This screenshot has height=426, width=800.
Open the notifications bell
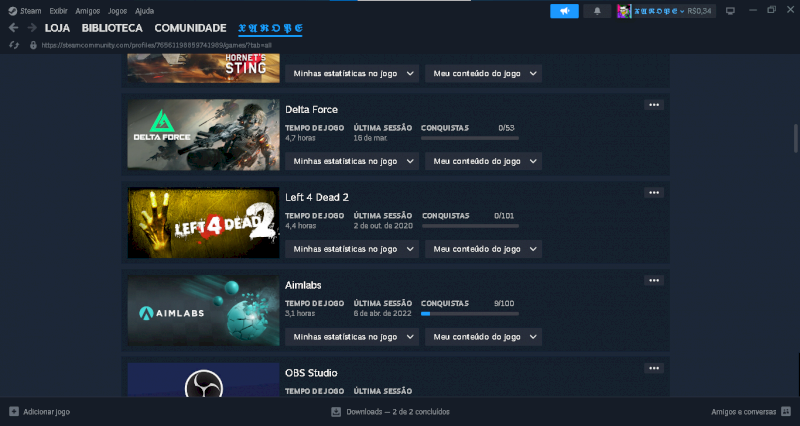pyautogui.click(x=597, y=11)
